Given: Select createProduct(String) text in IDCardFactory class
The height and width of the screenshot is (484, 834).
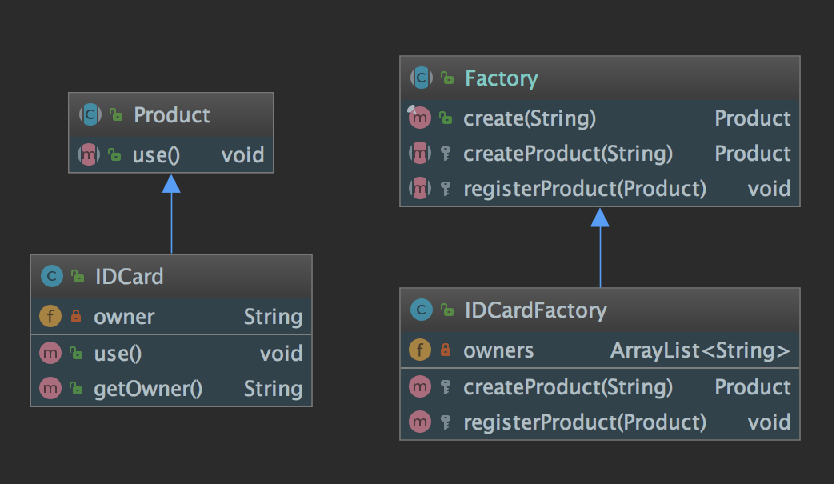Looking at the screenshot, I should pos(568,387).
